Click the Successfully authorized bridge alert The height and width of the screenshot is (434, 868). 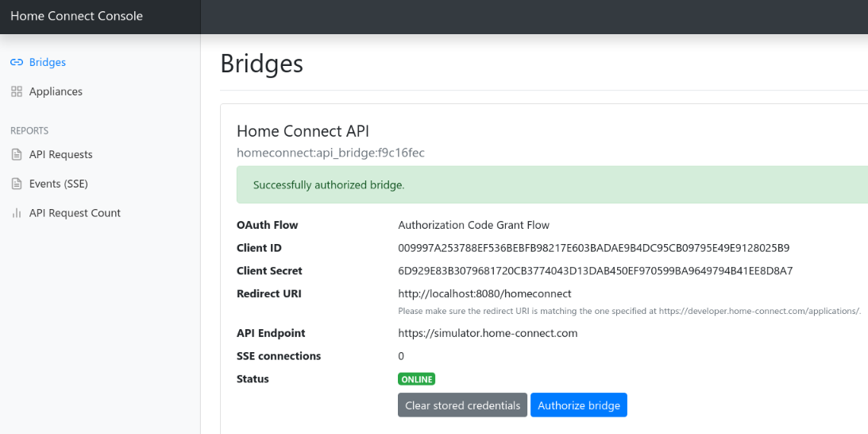tap(329, 184)
